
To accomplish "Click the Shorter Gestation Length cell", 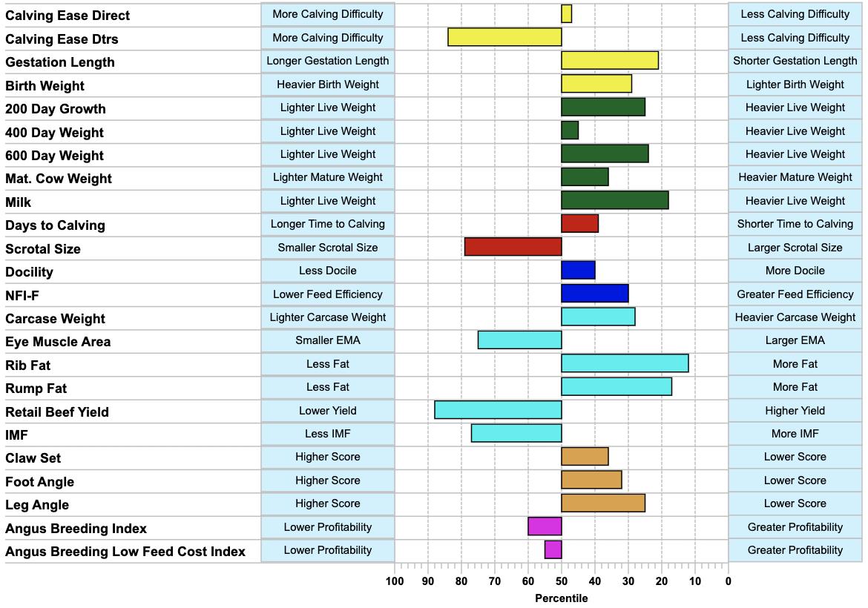I will click(x=795, y=61).
